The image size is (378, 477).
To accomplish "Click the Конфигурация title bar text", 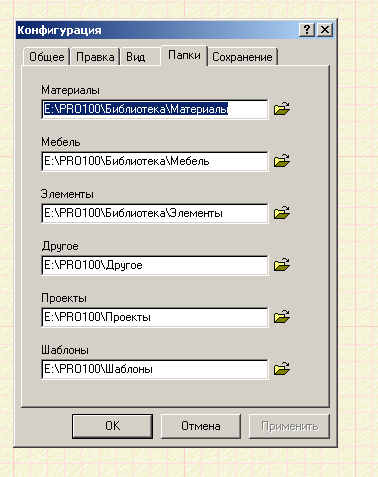I will pos(59,30).
